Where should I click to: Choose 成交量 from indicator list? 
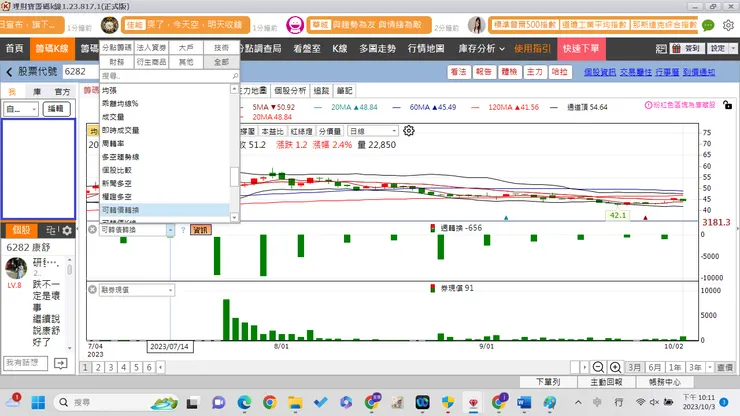113,117
